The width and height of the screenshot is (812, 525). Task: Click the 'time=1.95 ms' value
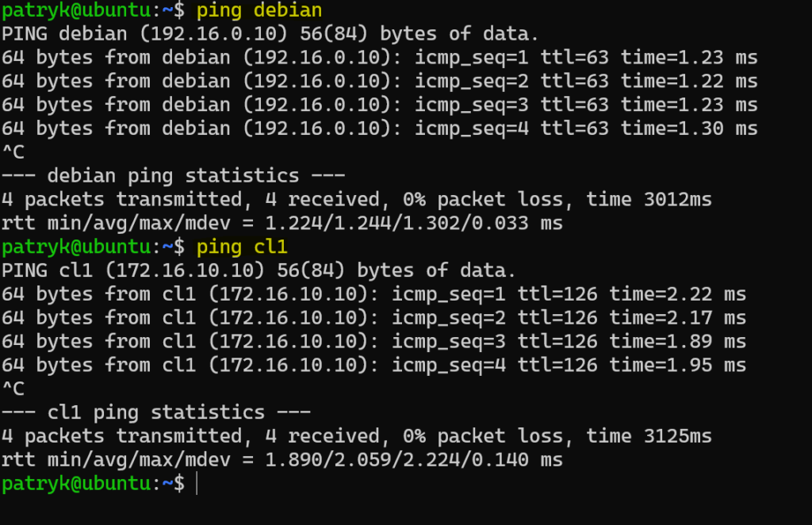[x=677, y=366]
